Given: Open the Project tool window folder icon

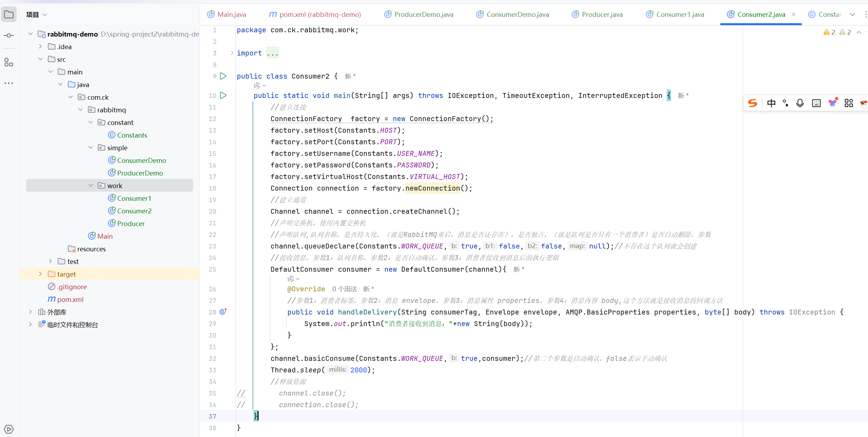Looking at the screenshot, I should (x=9, y=15).
